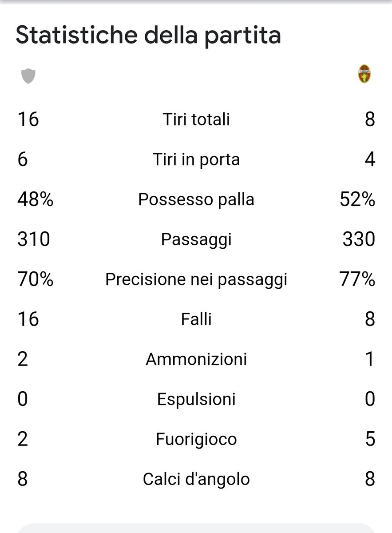Select the Espulsioni row label
This screenshot has height=533, width=392.
click(x=196, y=399)
